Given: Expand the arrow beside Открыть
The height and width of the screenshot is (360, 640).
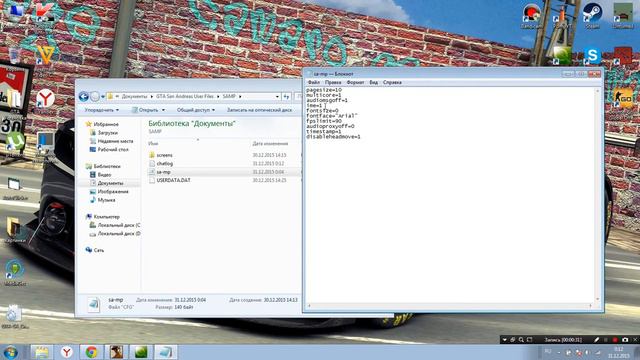Looking at the screenshot, I should click(x=163, y=110).
